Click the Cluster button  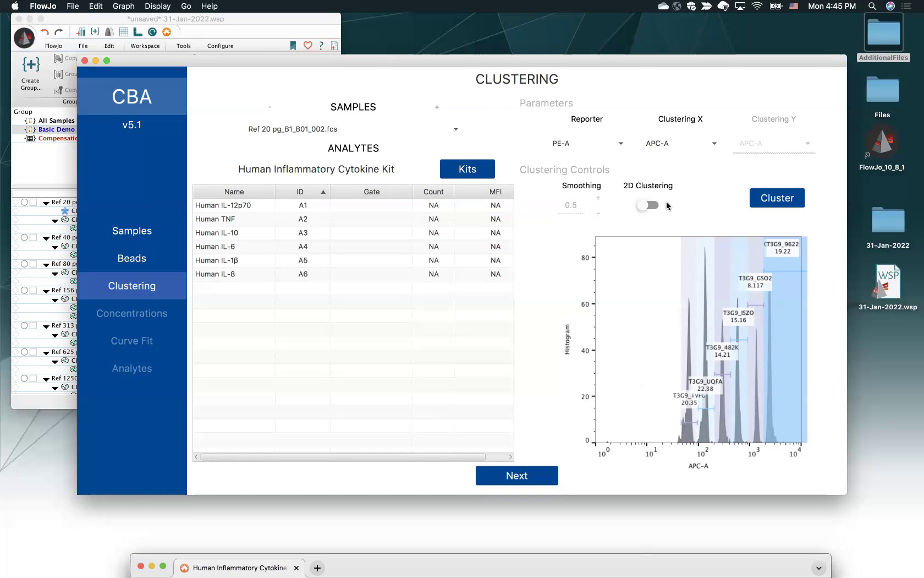tap(777, 198)
